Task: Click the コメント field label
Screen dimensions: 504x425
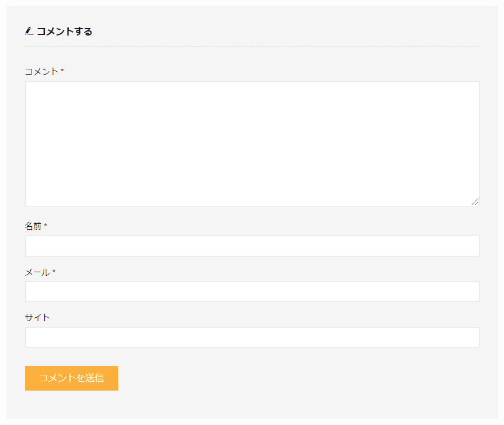Action: point(41,72)
